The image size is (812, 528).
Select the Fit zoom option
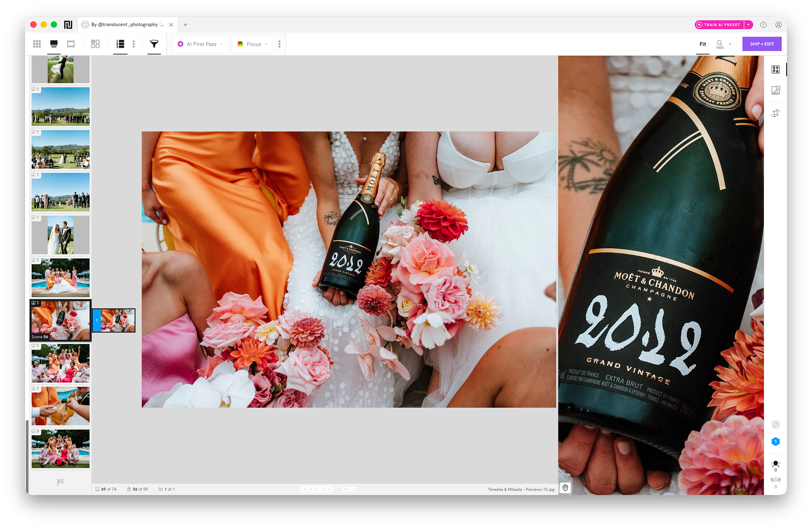pyautogui.click(x=703, y=44)
